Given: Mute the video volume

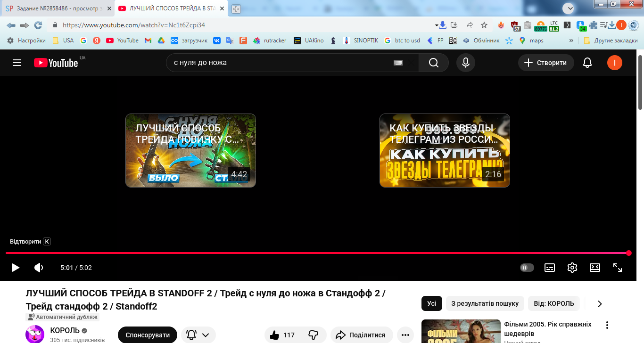Looking at the screenshot, I should coord(39,268).
